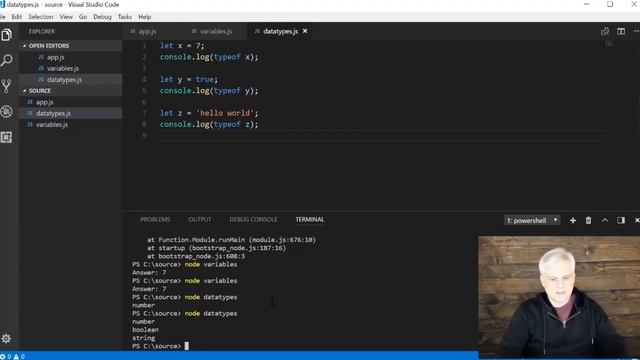Open changes icon in editor toolbar
The image size is (640, 360).
tap(605, 31)
